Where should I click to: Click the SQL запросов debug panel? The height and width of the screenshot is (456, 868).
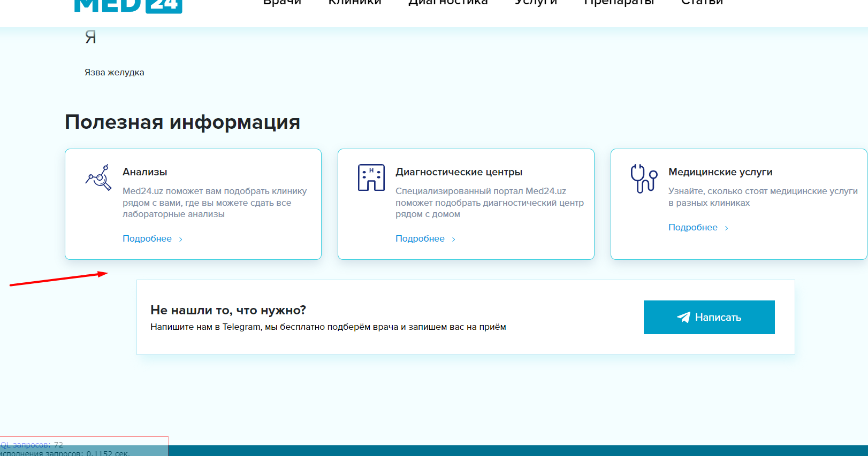[84, 447]
